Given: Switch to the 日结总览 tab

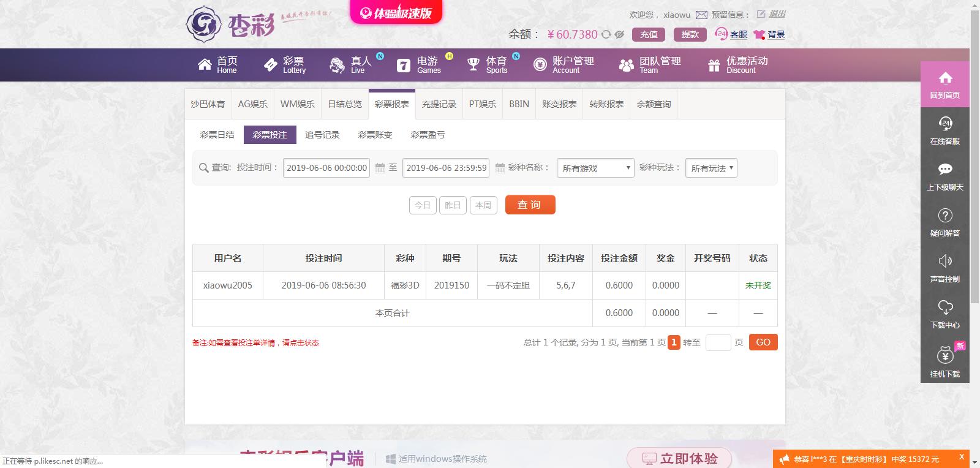Looking at the screenshot, I should (345, 104).
